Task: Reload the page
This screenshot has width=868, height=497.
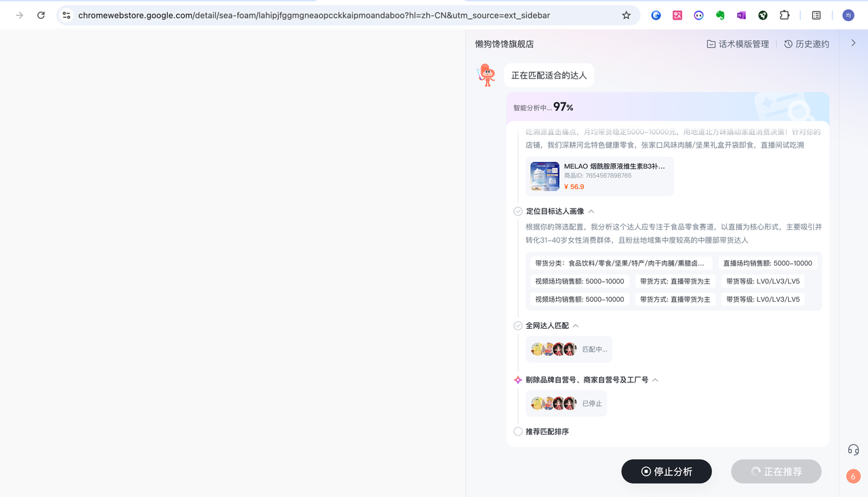Action: [41, 15]
